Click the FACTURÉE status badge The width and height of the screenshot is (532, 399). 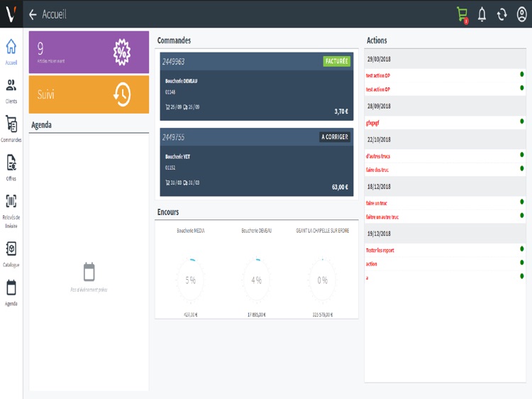pos(336,61)
